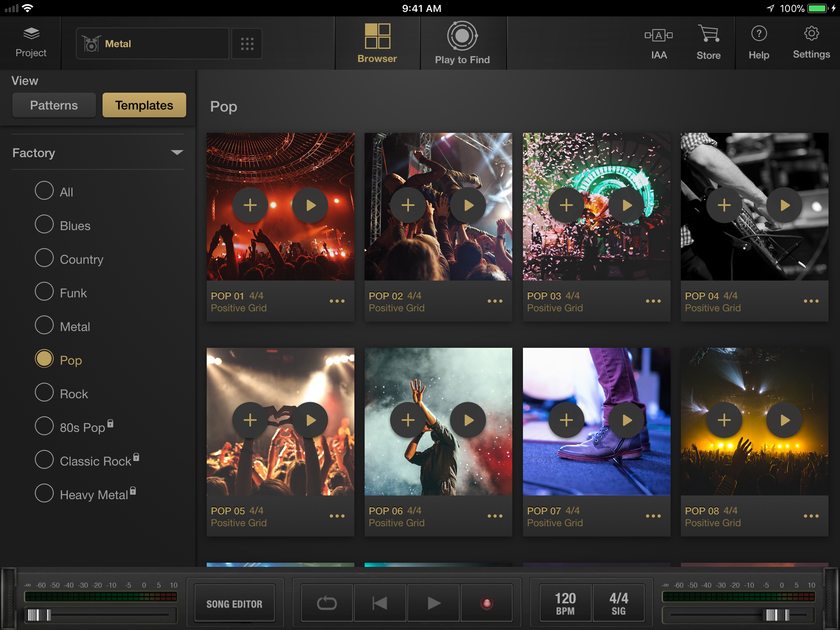The image size is (840, 630).
Task: Switch view to Templates
Action: tap(144, 105)
